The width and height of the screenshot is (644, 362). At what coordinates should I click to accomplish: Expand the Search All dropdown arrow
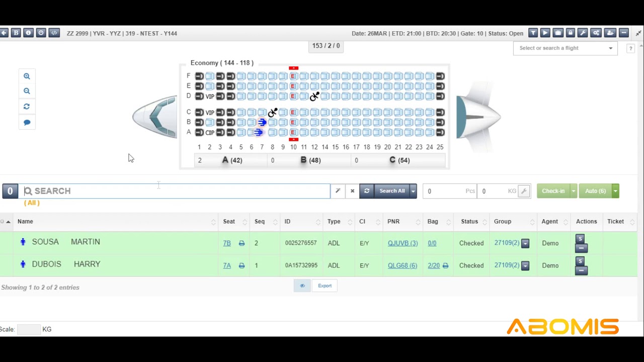click(x=413, y=191)
